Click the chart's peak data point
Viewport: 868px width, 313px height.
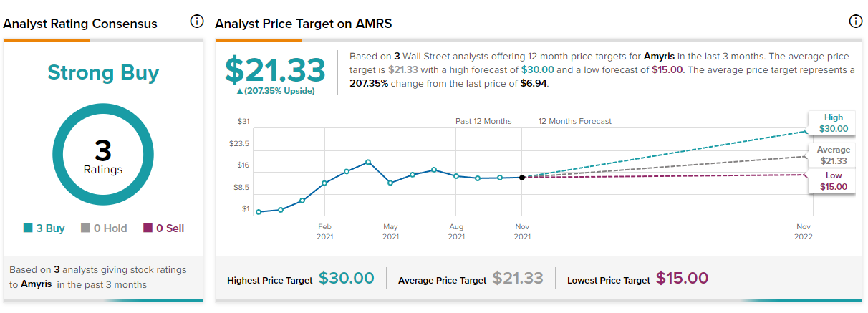368,162
